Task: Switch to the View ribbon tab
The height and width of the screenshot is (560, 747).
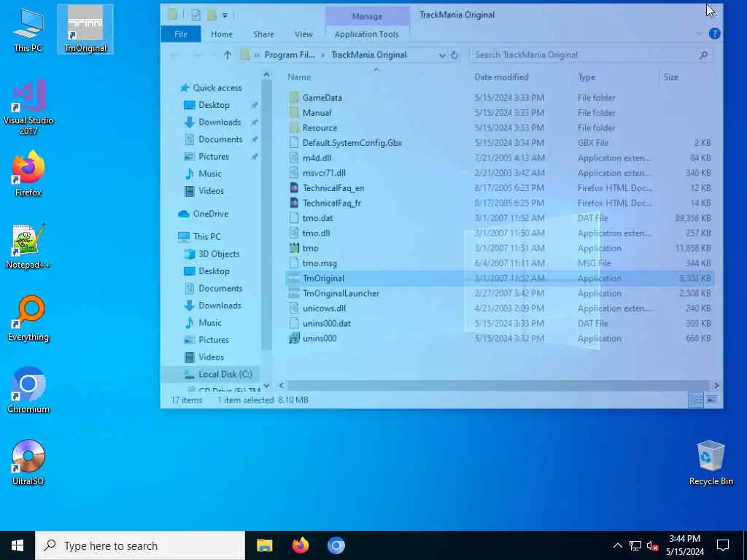Action: (x=303, y=34)
